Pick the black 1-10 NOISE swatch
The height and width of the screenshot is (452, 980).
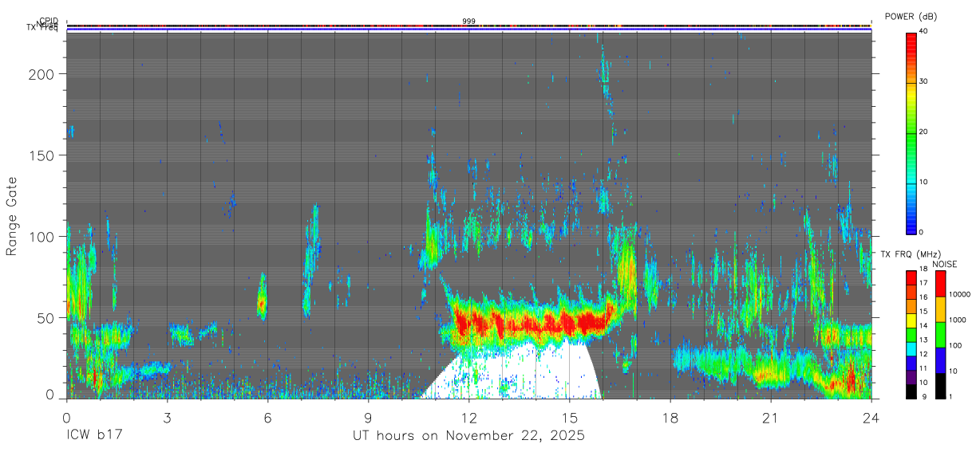939,386
